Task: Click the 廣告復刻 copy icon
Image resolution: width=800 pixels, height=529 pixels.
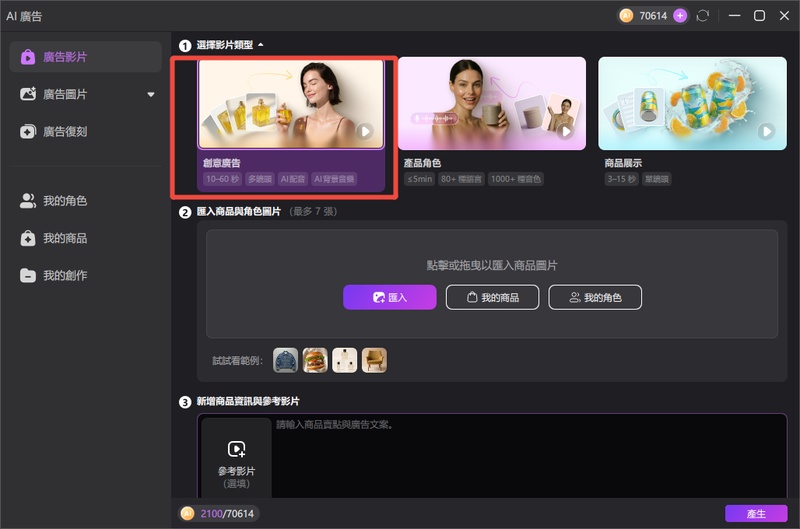Action: coord(28,132)
